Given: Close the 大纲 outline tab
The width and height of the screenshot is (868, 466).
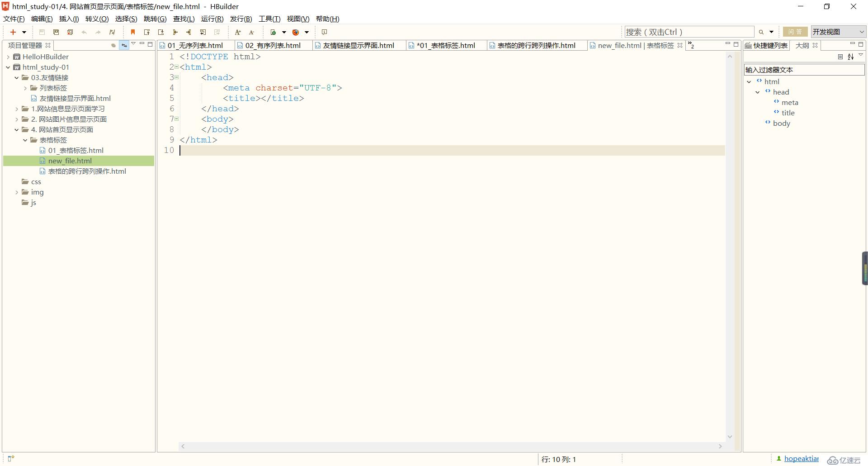Looking at the screenshot, I should (x=815, y=45).
